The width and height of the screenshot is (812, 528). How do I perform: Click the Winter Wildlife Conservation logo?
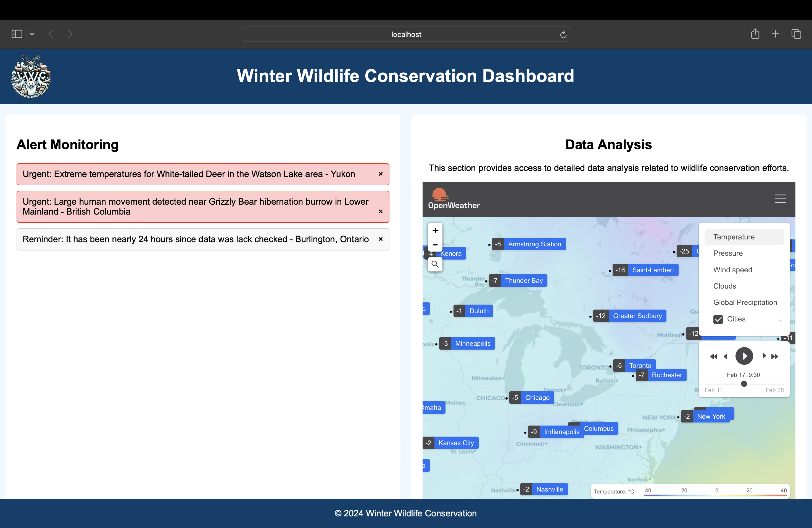pos(30,76)
